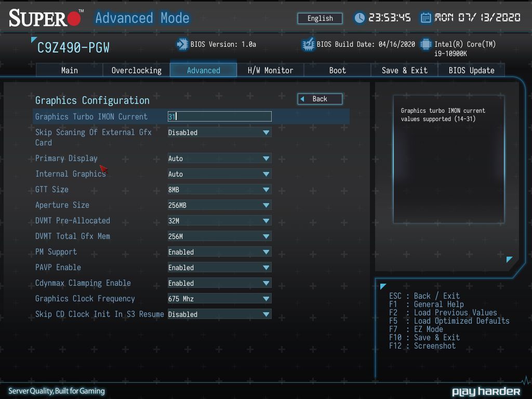Screen dimensions: 532x399
Task: Click the arrow icon in Back button
Action: 302,99
